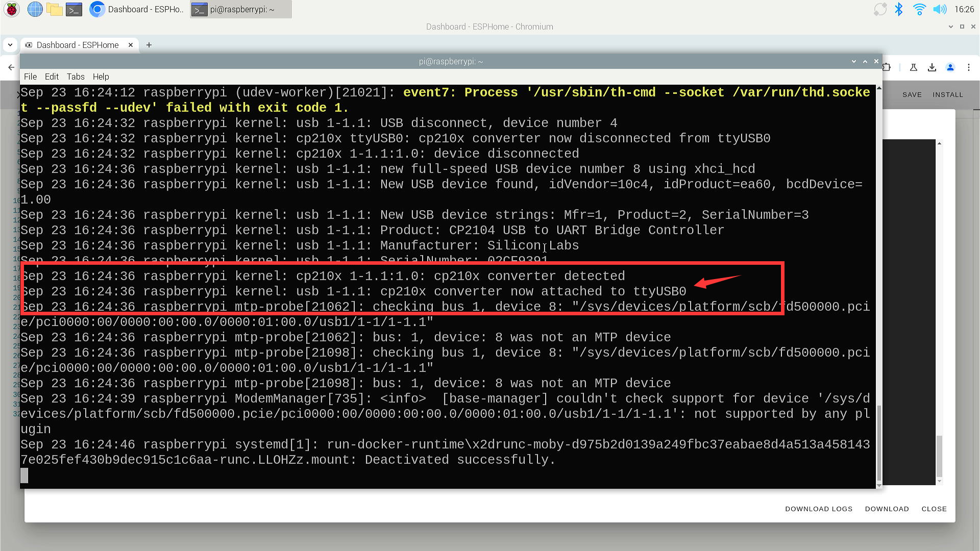
Task: Click the close tab button on Dashboard tab
Action: 131,45
